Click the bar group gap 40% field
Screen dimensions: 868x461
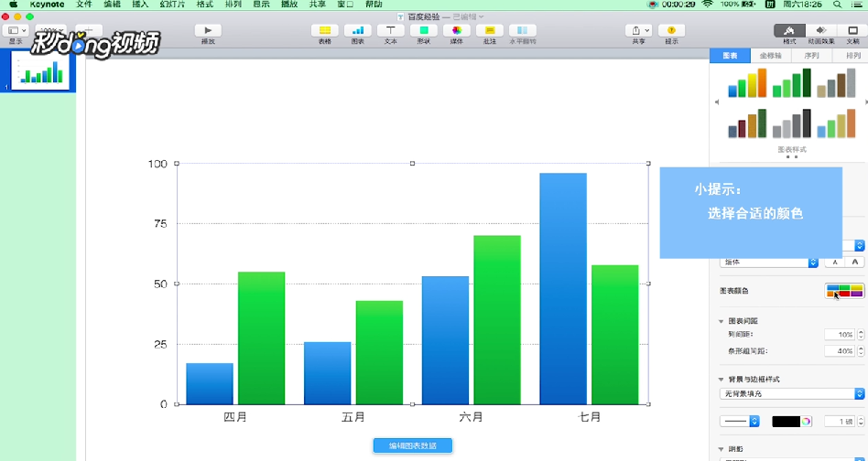coord(840,351)
